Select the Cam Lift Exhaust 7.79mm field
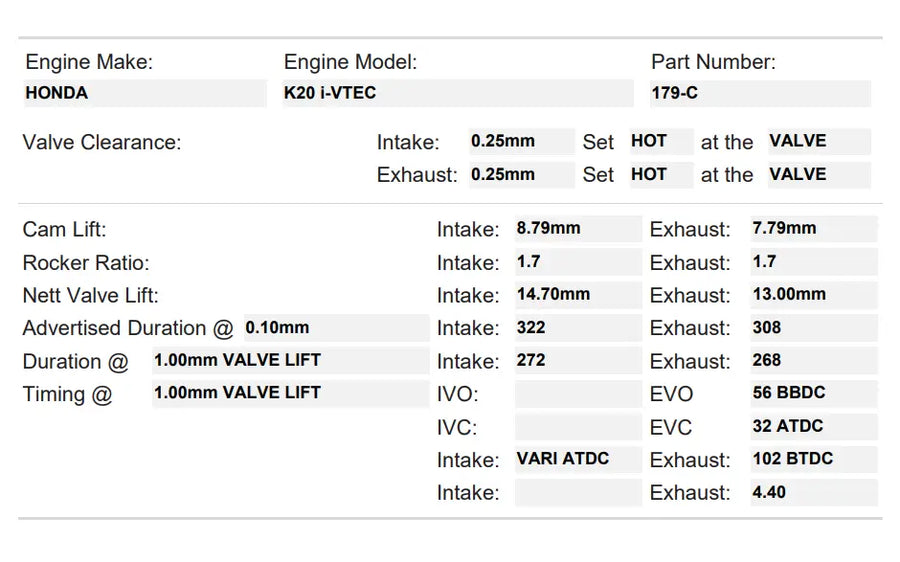The height and width of the screenshot is (562, 900). pyautogui.click(x=813, y=228)
